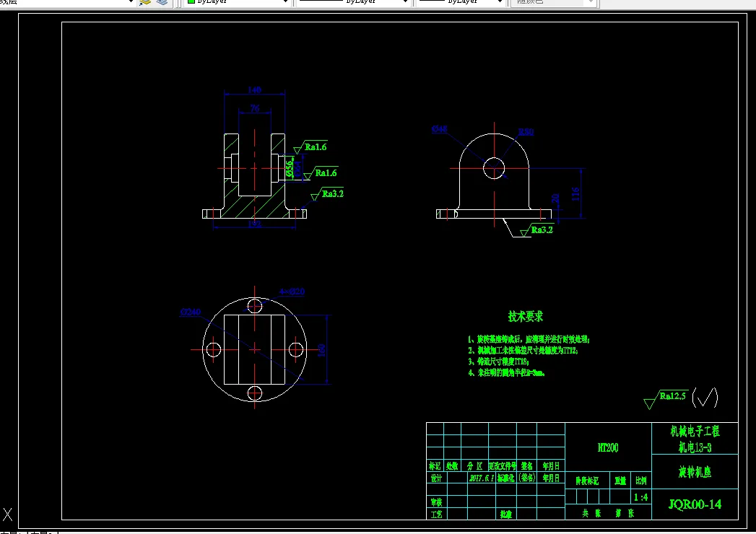Select the 160 dimension in top view
Screen dimensions: 756x534
(322, 350)
